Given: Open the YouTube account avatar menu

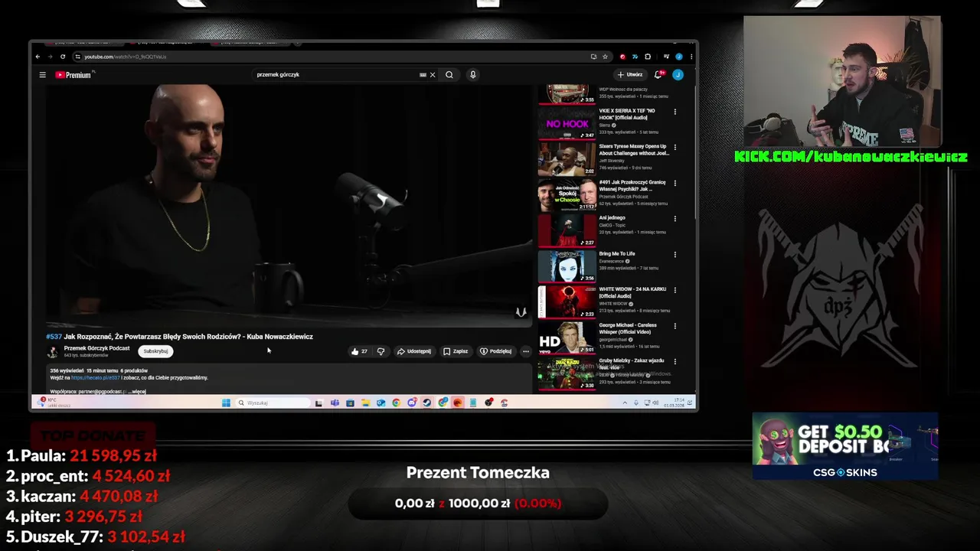Looking at the screenshot, I should coord(678,75).
